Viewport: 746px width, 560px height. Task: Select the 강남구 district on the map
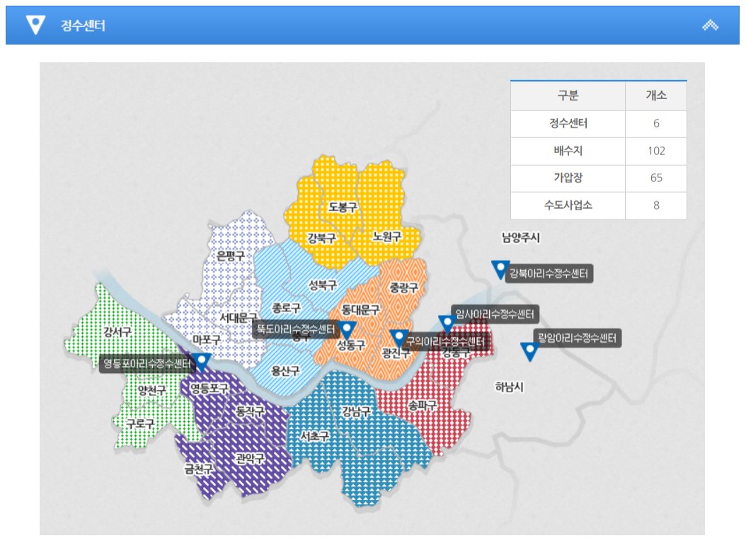pos(355,411)
